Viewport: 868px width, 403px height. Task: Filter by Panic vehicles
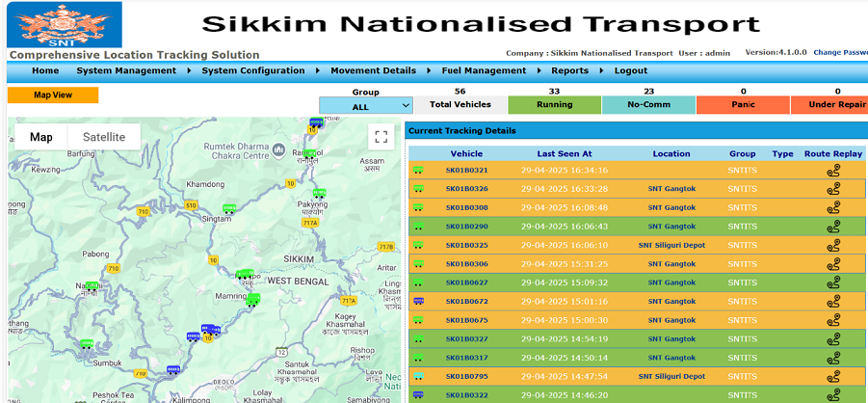click(x=743, y=105)
